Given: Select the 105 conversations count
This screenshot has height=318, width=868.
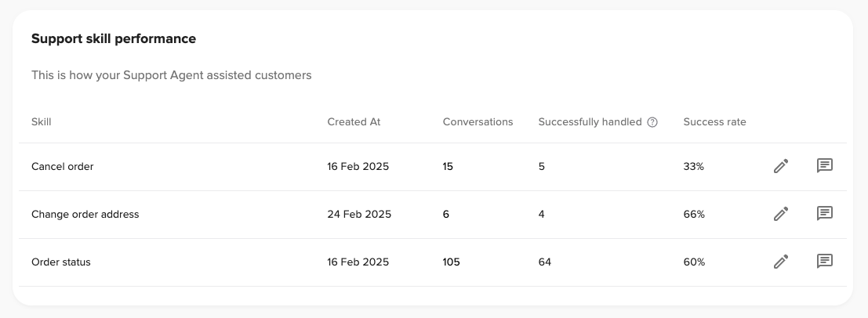Looking at the screenshot, I should click(x=451, y=262).
